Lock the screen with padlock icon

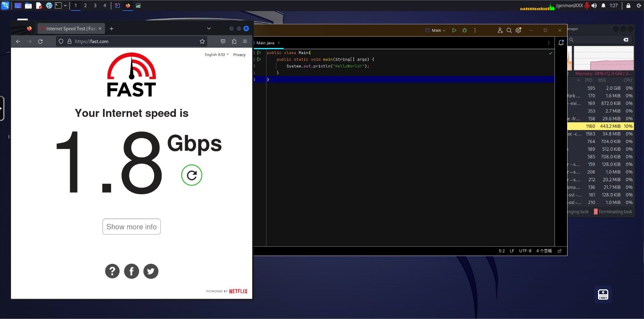tap(629, 6)
